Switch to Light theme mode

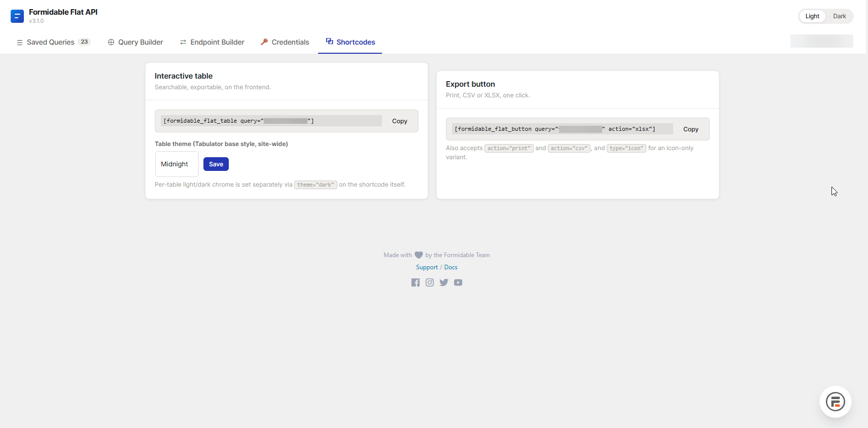(812, 16)
